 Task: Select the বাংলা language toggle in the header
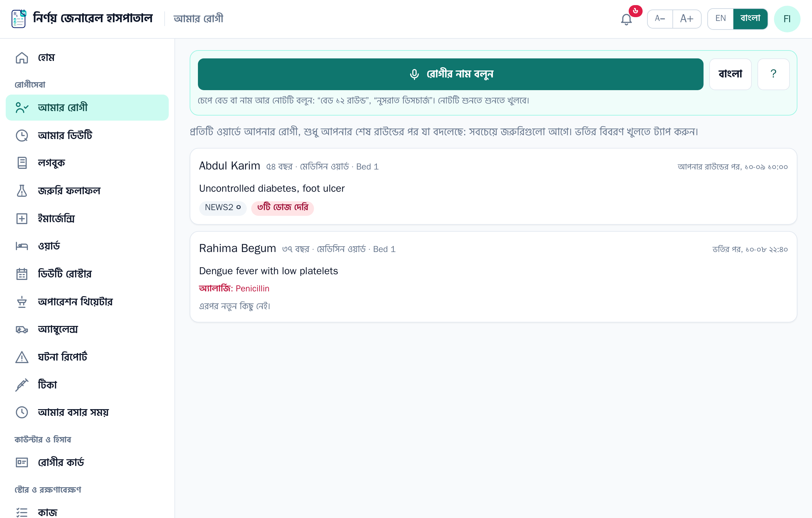tap(750, 18)
